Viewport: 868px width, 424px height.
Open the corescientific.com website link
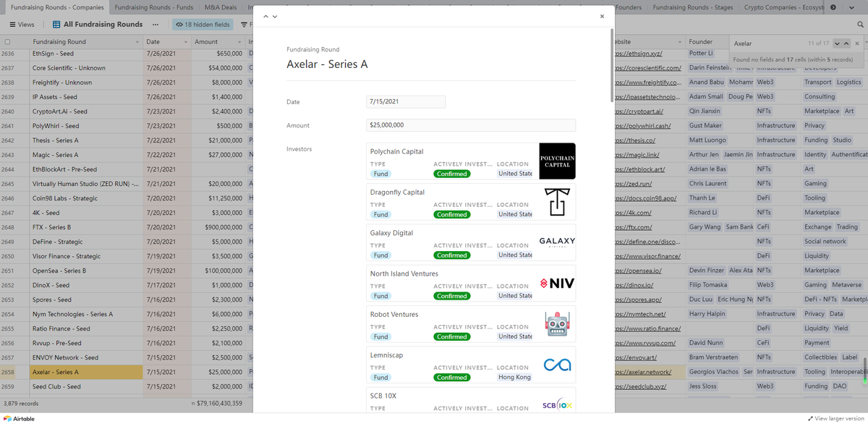click(x=647, y=68)
